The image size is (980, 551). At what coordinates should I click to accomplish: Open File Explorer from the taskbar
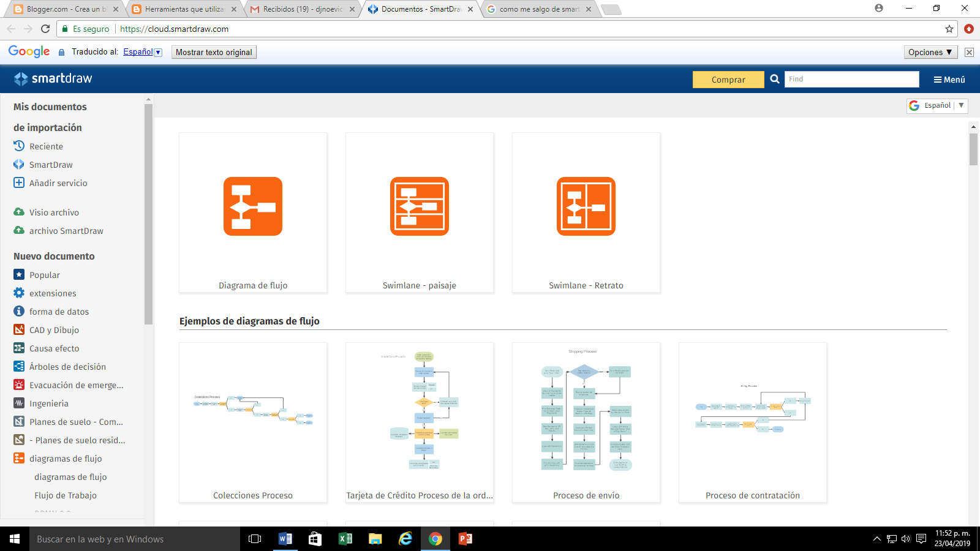[375, 539]
